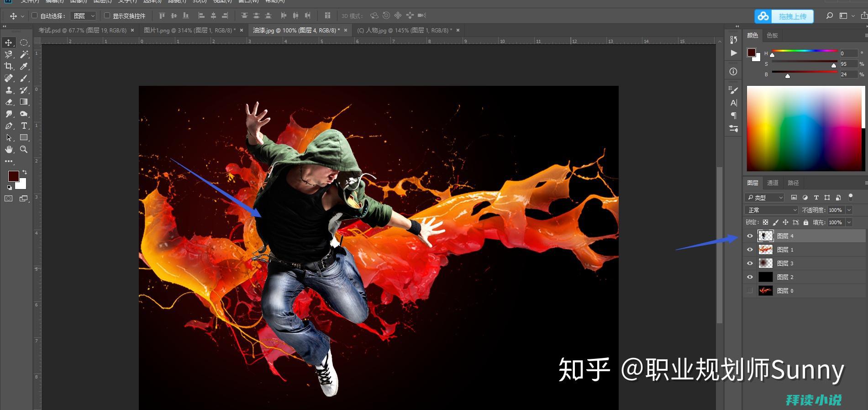The image size is (868, 410).
Task: Select the Smudge tool
Action: click(9, 114)
